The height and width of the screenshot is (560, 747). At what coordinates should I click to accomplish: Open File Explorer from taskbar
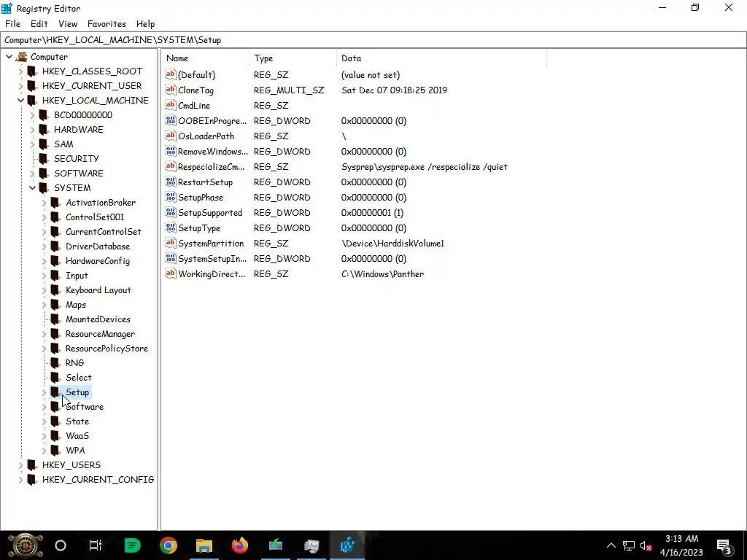(204, 545)
